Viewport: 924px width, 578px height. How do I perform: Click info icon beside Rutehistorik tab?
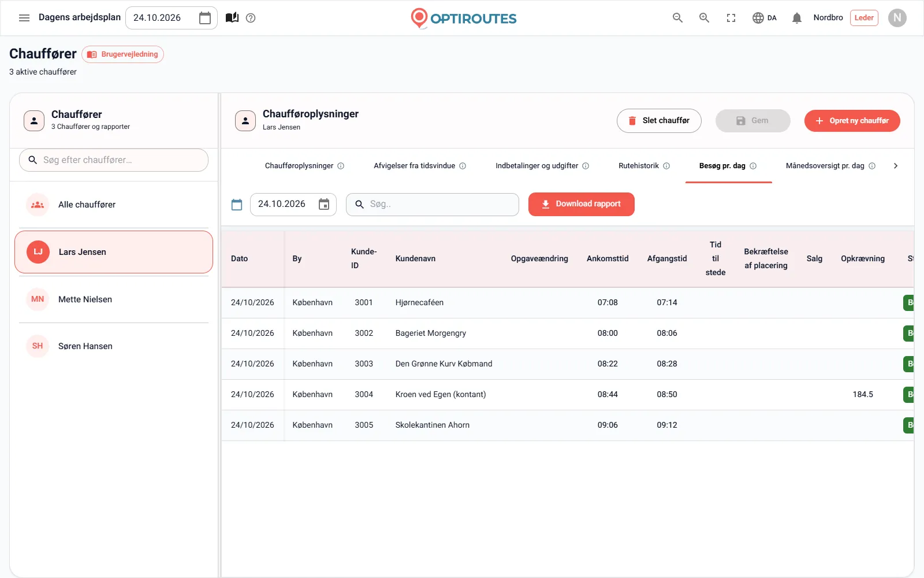pyautogui.click(x=666, y=166)
